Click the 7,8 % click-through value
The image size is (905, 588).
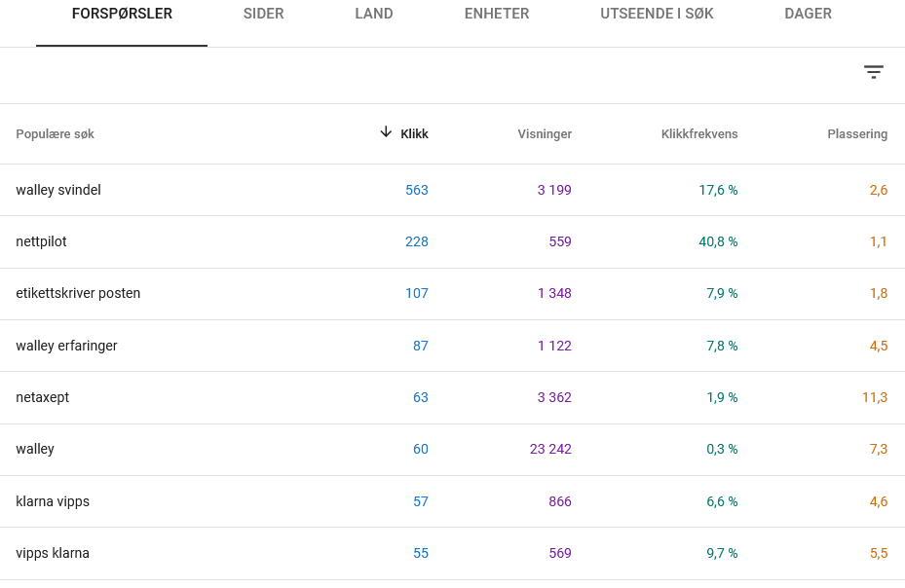(722, 346)
